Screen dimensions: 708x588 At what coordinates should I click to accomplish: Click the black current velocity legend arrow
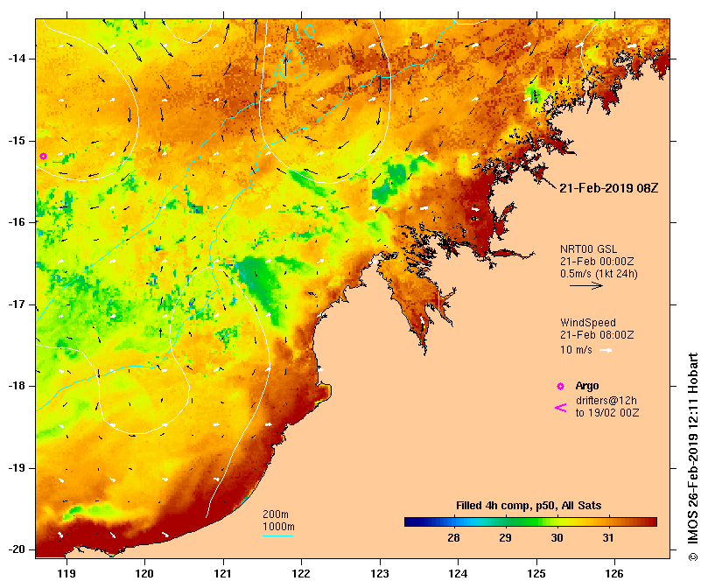click(586, 285)
